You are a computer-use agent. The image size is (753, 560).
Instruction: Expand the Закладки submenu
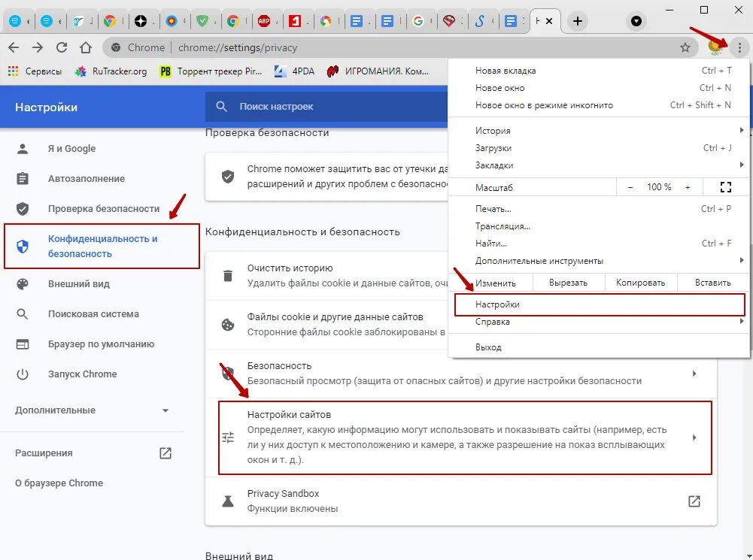pos(599,165)
